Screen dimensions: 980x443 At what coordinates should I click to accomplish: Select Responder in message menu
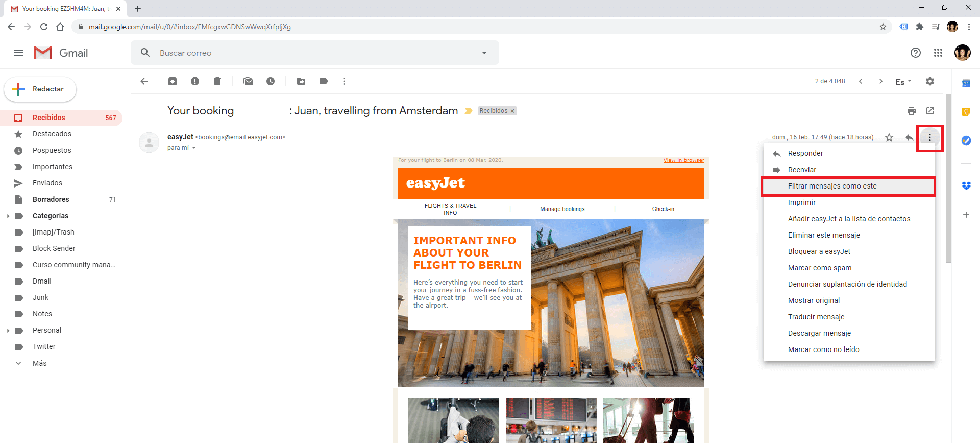[x=849, y=153]
